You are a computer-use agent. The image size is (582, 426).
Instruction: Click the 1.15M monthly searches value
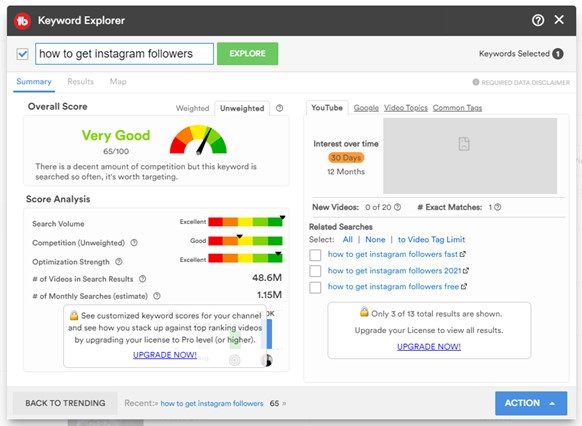click(269, 295)
